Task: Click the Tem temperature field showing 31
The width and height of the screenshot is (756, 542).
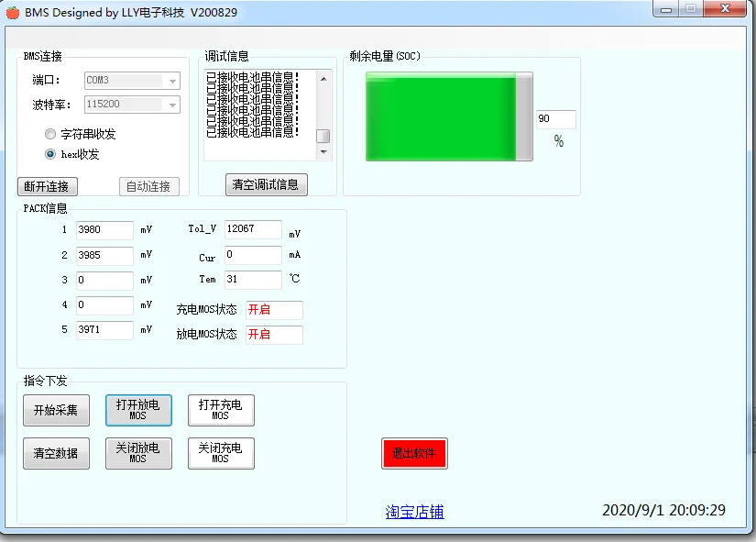Action: [x=253, y=280]
